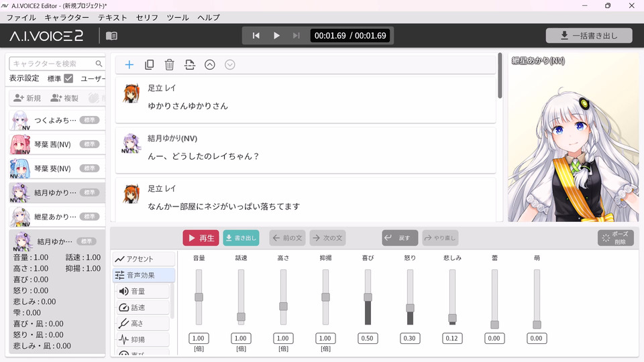The image size is (644, 362).
Task: Select 抑揚 intonation wave item
Action: [x=143, y=339]
